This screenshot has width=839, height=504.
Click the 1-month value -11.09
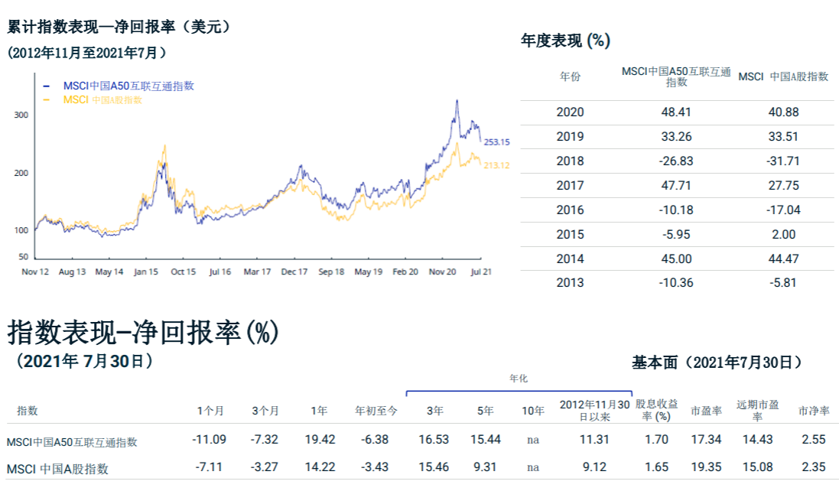coord(210,440)
